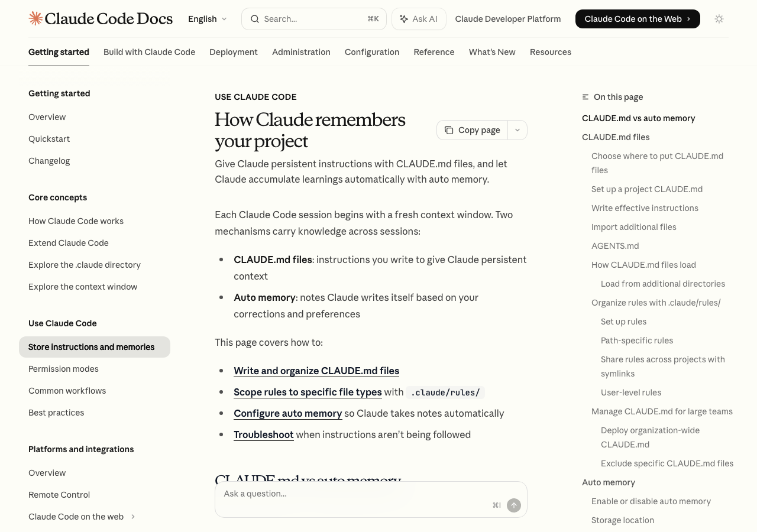Expand the Copy page options chevron
The height and width of the screenshot is (532, 757).
tap(517, 130)
